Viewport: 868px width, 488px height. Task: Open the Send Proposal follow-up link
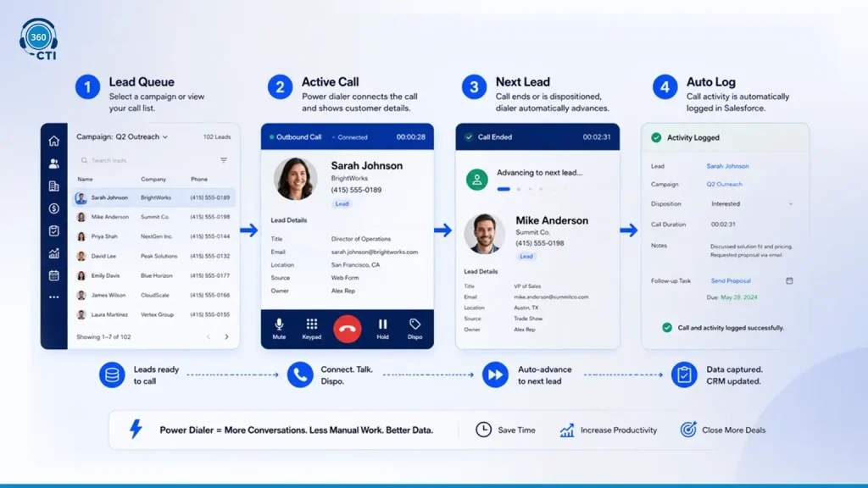(731, 280)
